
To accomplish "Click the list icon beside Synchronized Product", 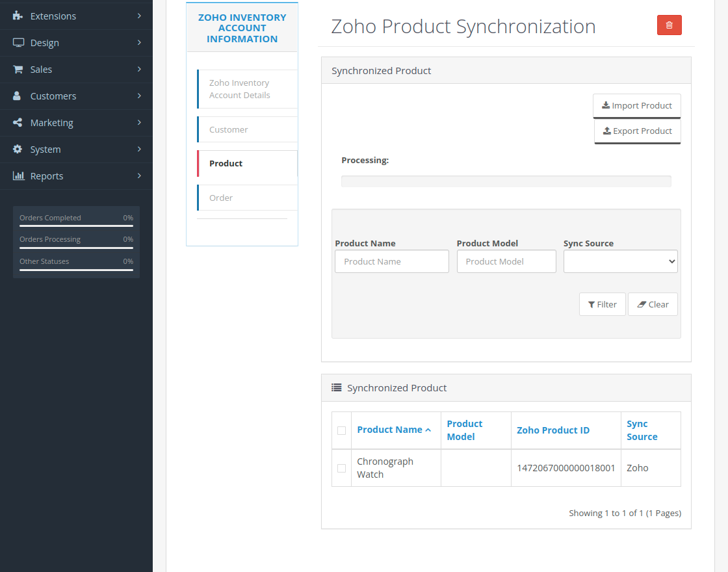I will click(337, 387).
